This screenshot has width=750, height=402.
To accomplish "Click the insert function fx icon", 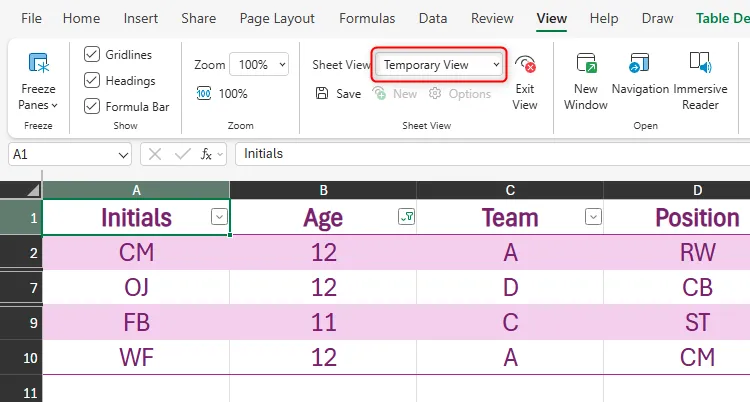I will point(206,154).
